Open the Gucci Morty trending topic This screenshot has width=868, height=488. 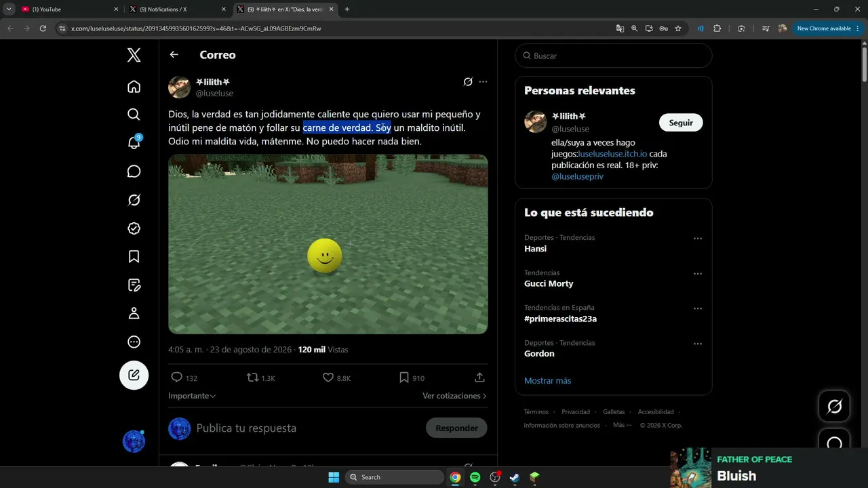pyautogui.click(x=549, y=283)
